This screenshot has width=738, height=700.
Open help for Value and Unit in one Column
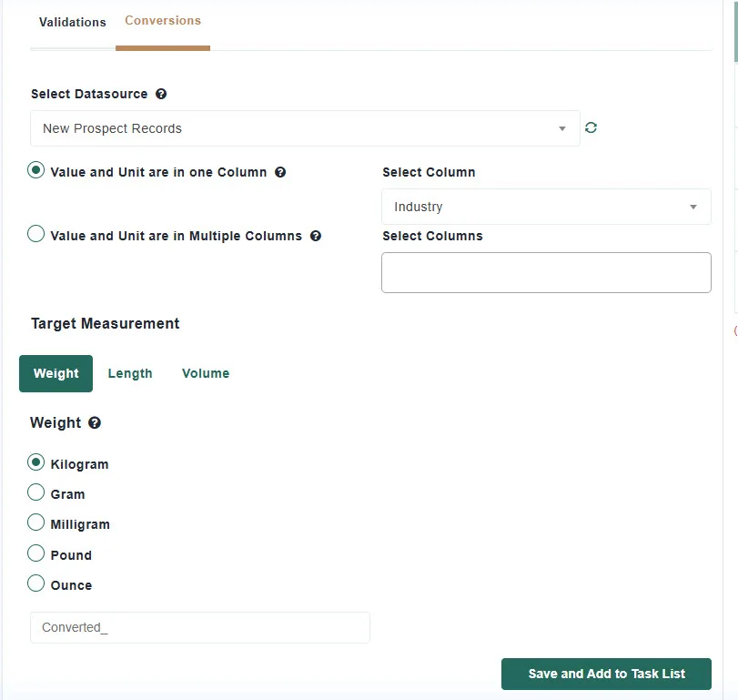280,172
